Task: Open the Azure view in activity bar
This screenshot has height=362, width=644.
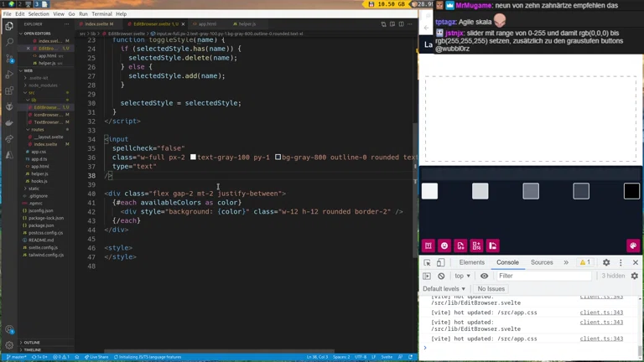Action: [9, 155]
